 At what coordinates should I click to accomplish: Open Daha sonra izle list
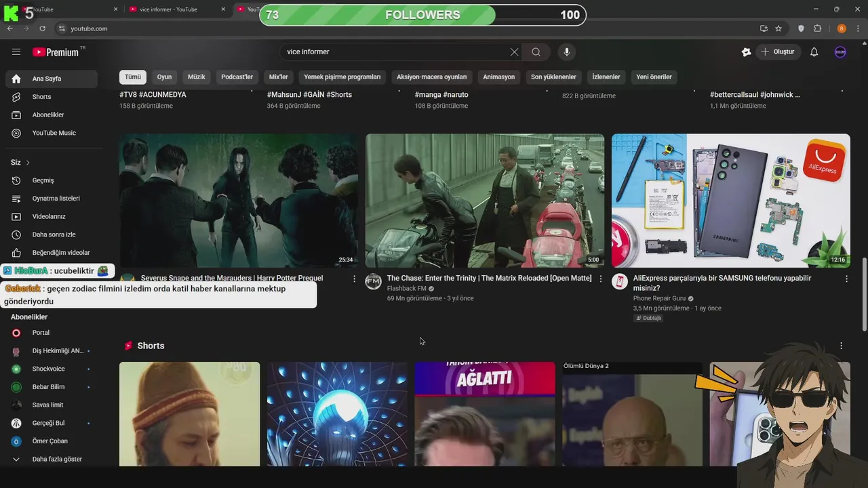click(52, 235)
